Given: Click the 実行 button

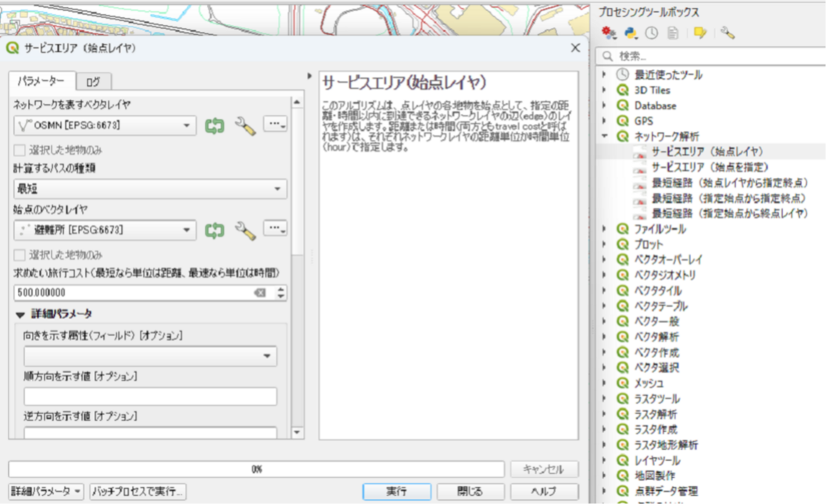Looking at the screenshot, I should coord(397,491).
